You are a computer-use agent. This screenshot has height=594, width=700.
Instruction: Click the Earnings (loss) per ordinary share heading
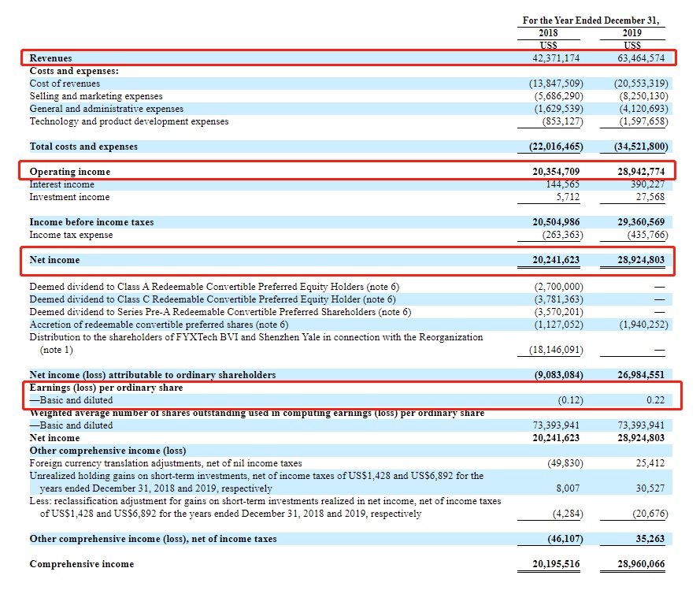tap(106, 388)
